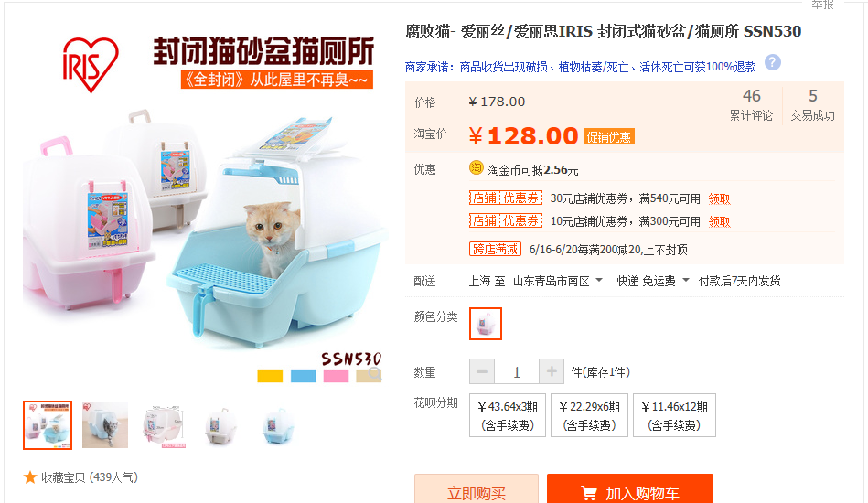Expand the 快递 免运费 shipping dropdown
The height and width of the screenshot is (503, 868).
point(653,281)
